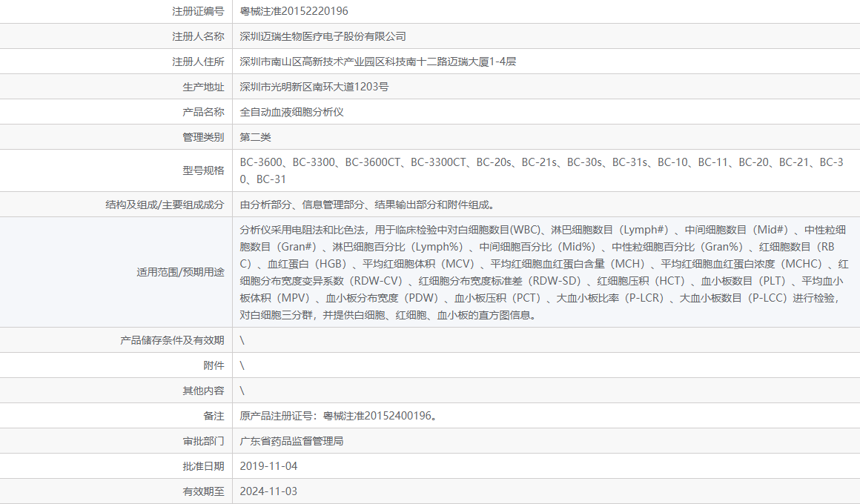Select registration number 粤械注准20152220196
Image resolution: width=860 pixels, height=504 pixels.
[294, 11]
